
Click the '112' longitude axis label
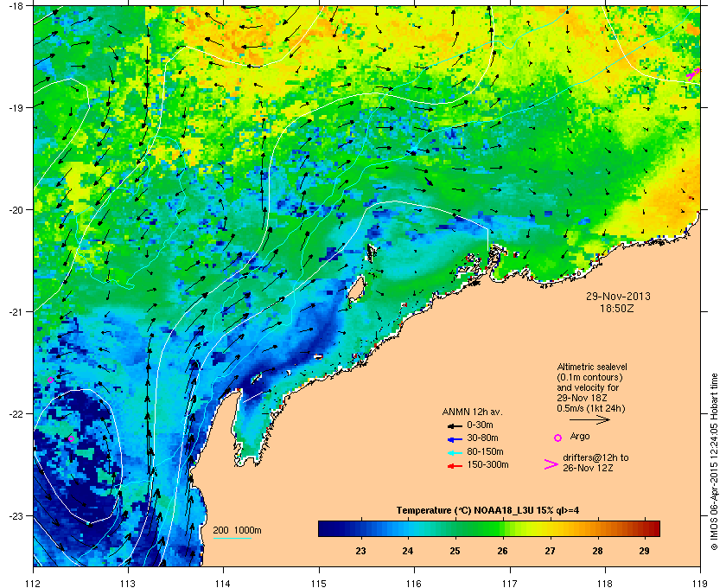pyautogui.click(x=34, y=583)
